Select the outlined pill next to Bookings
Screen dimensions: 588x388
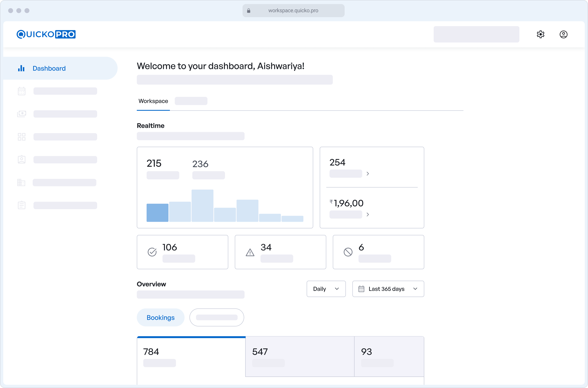coord(217,318)
